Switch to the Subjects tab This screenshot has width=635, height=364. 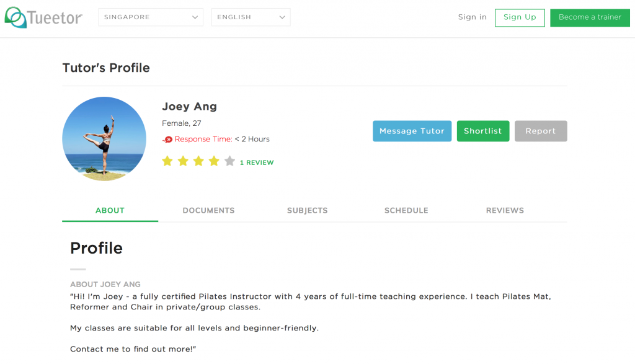308,211
